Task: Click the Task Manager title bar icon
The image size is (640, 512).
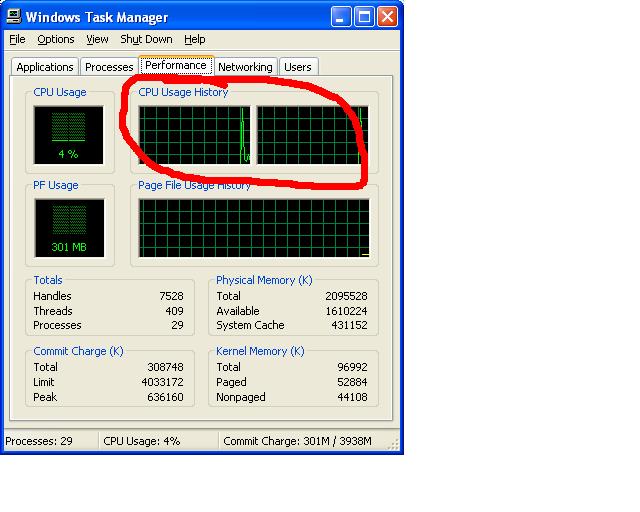Action: pos(14,16)
